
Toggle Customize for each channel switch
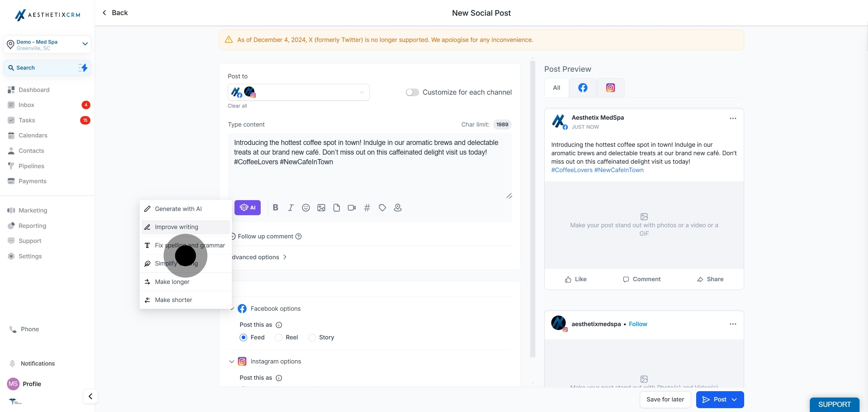coord(412,92)
